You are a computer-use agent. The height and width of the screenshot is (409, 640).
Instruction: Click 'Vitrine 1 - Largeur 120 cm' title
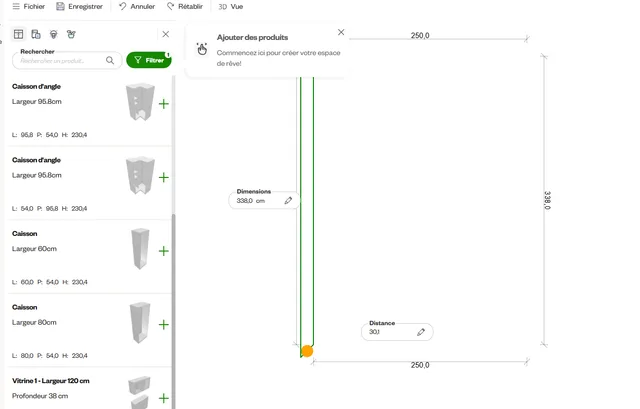click(x=51, y=381)
